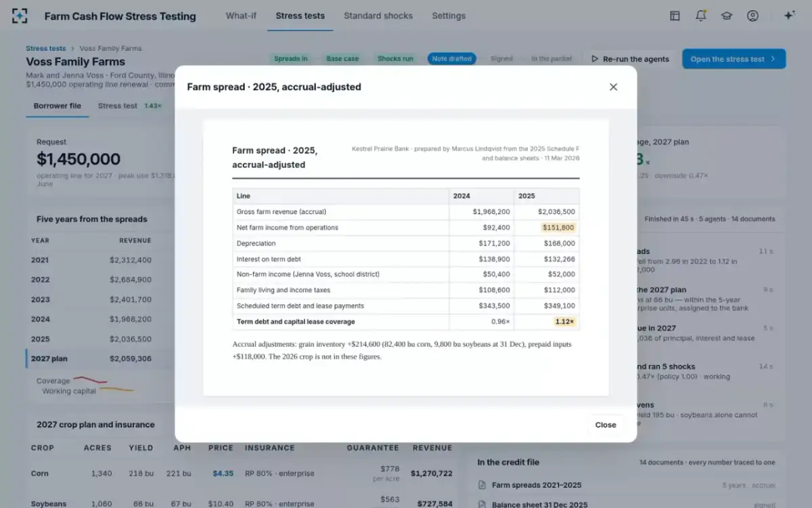This screenshot has height=508, width=812.
Task: Click the Close button in the dialog
Action: (x=606, y=425)
